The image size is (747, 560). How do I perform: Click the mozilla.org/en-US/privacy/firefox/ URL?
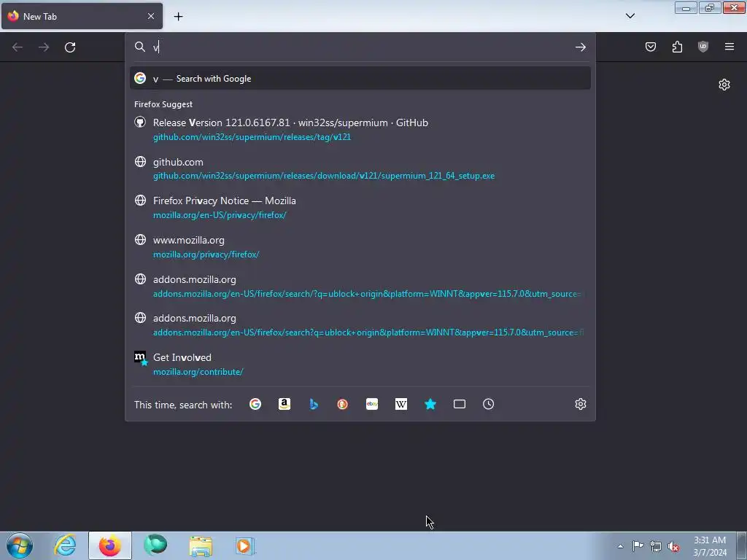[220, 215]
